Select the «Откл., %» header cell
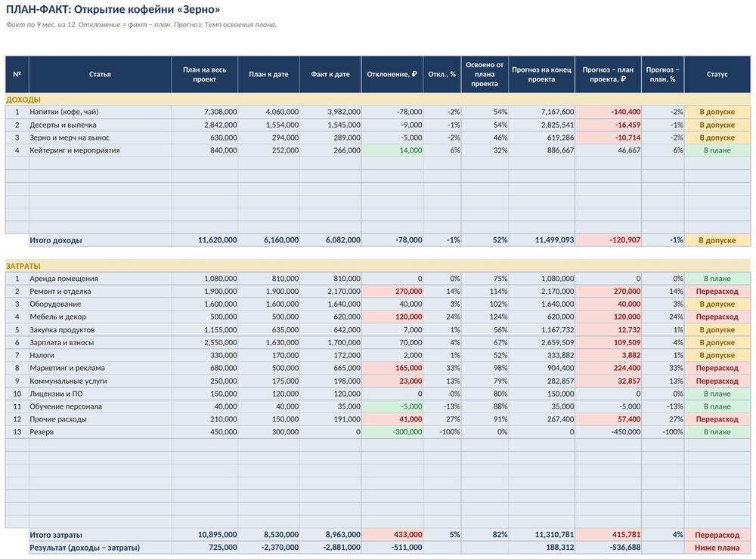Image resolution: width=756 pixels, height=559 pixels. point(442,74)
